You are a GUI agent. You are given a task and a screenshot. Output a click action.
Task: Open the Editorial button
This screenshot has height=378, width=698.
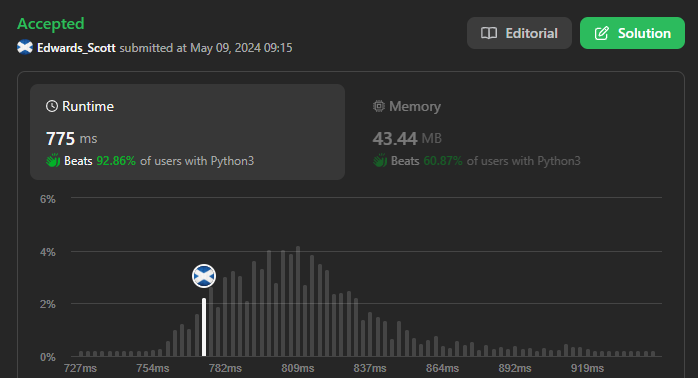(x=519, y=33)
